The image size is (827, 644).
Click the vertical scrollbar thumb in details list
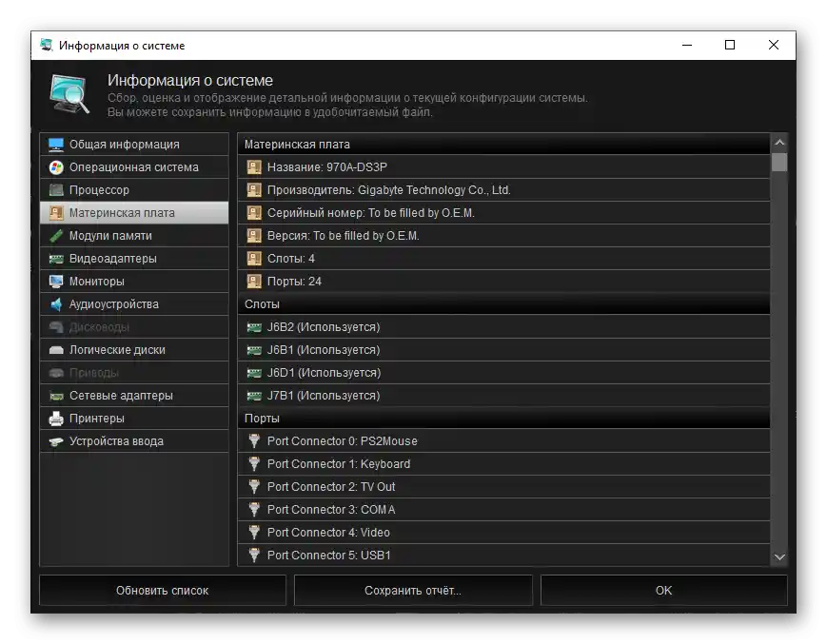click(x=779, y=163)
